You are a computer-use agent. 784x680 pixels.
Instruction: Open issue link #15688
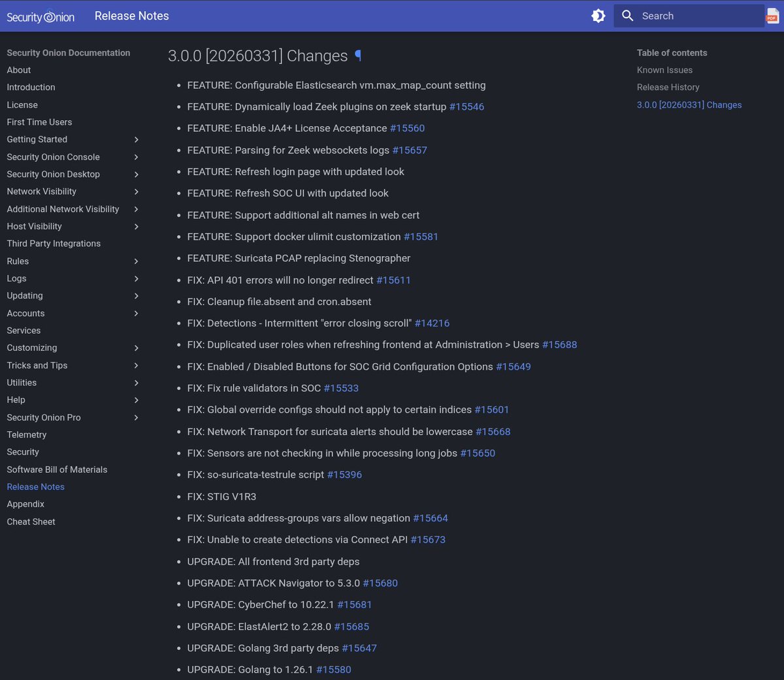(x=559, y=345)
